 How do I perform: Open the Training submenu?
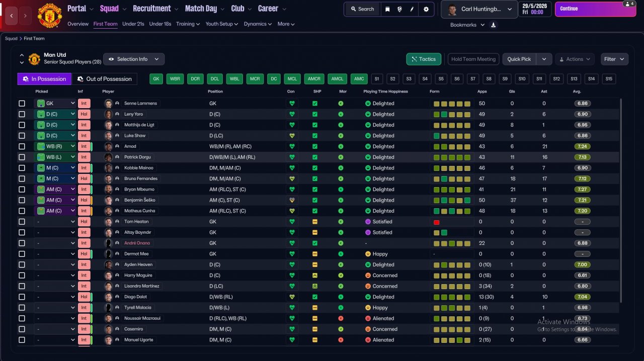click(x=188, y=24)
